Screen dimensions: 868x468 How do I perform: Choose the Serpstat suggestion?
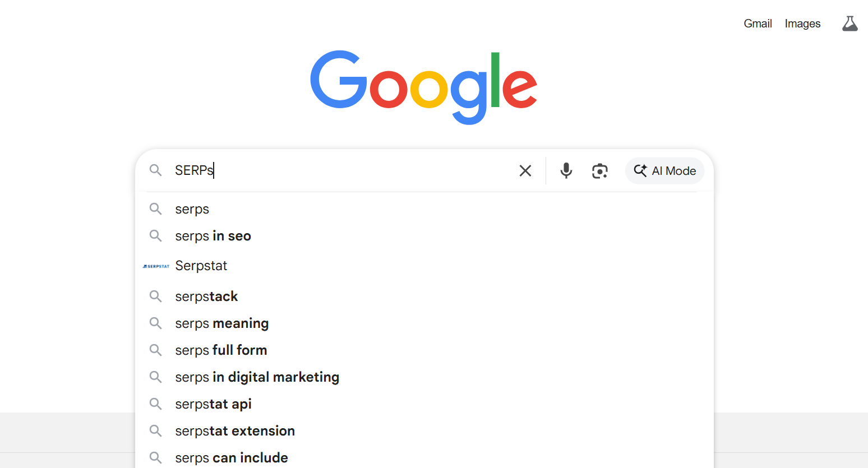click(x=201, y=266)
